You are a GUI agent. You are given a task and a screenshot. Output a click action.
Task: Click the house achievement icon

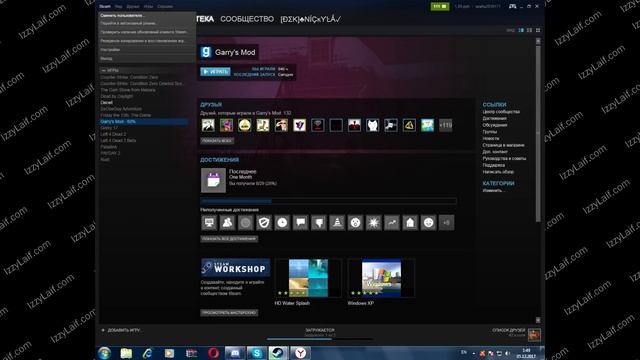click(x=410, y=223)
